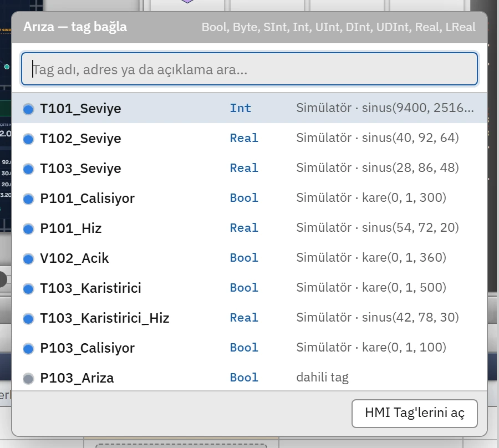Viewport: 499px width, 448px height.
Task: Click source text sinus(9400, 2516...
Action: coord(418,108)
